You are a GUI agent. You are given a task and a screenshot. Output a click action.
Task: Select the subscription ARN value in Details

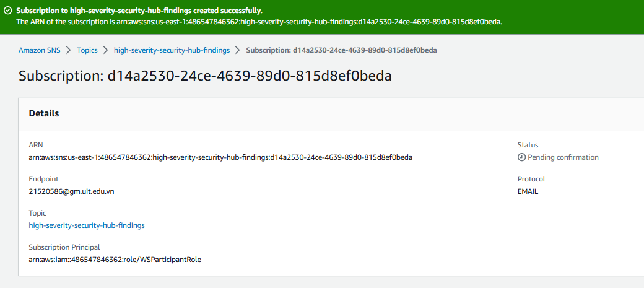tap(220, 157)
